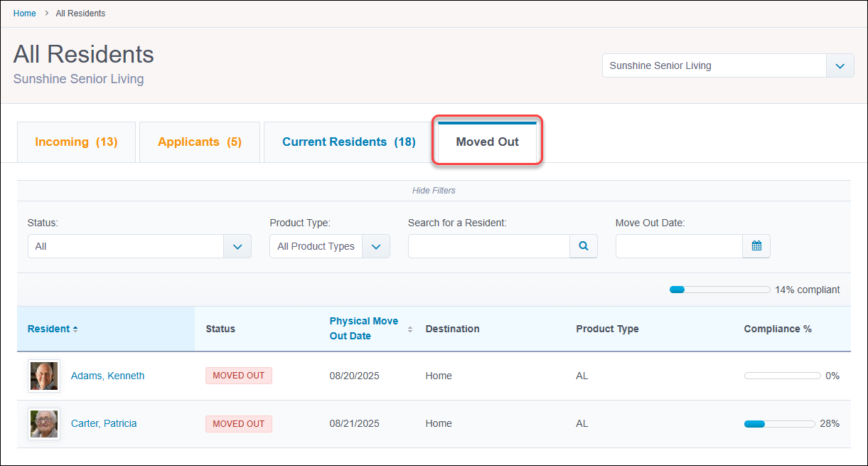Click Carter, Patricia 28% compliance bar

tap(779, 423)
